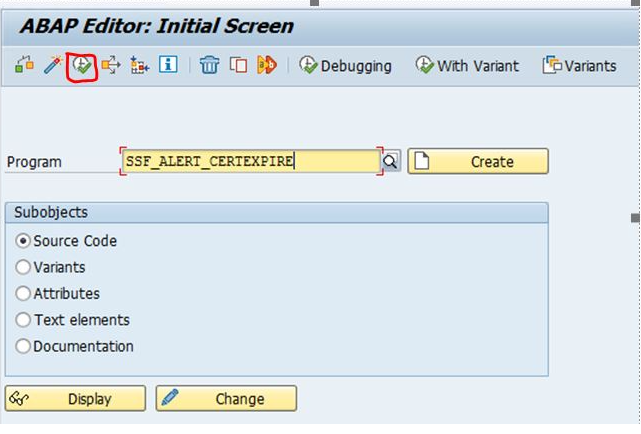Pick the Text elements radio option
This screenshot has width=641, height=434.
point(23,321)
